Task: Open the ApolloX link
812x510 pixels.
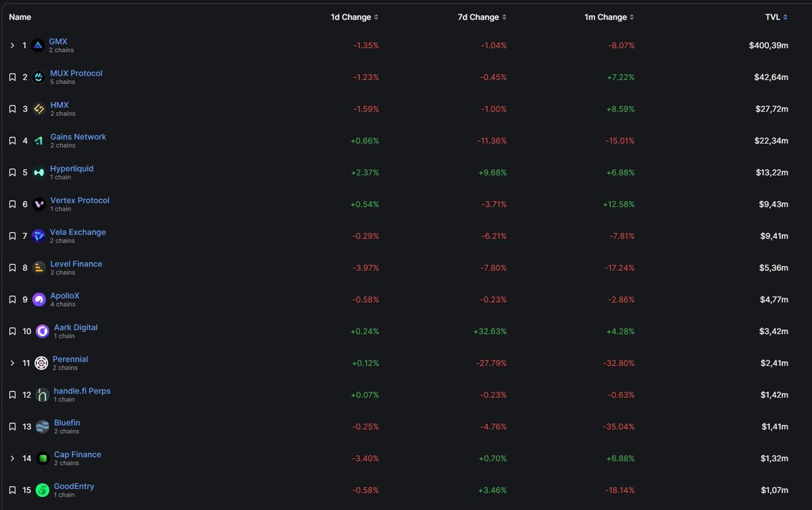Action: tap(65, 295)
